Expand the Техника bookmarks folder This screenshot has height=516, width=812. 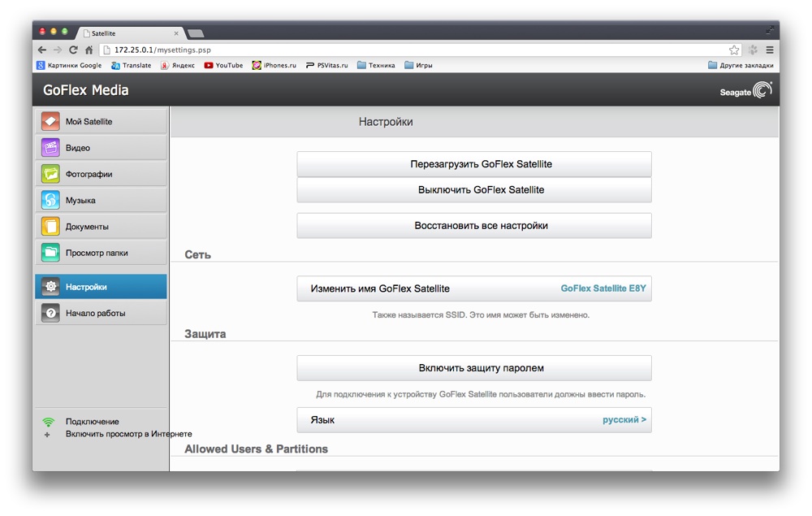376,65
